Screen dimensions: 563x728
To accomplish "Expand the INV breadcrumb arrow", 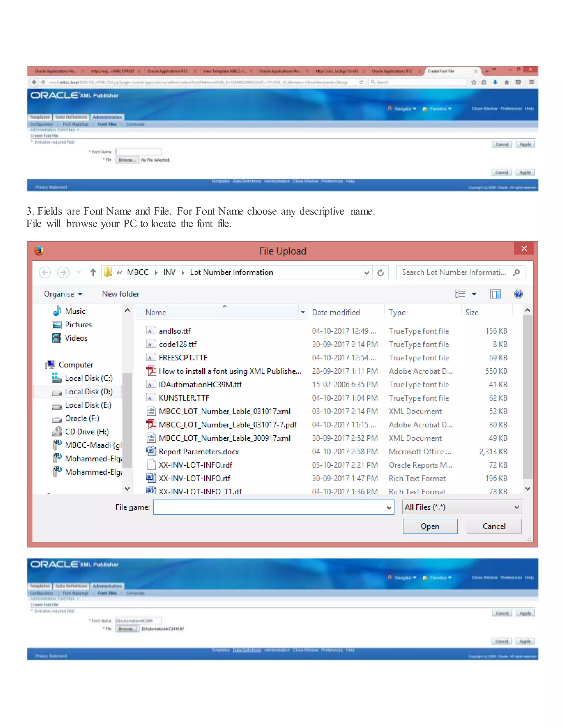I will tap(183, 272).
